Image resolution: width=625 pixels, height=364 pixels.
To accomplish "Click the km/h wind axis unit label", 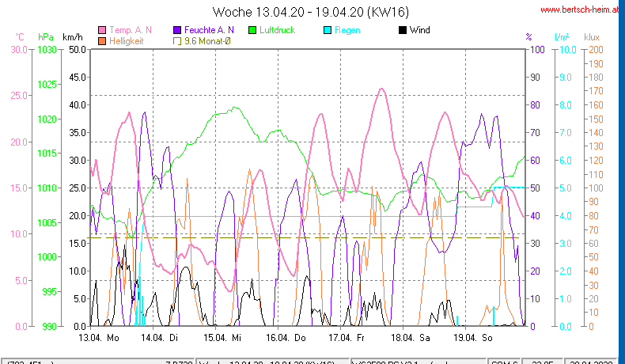I will 72,37.
